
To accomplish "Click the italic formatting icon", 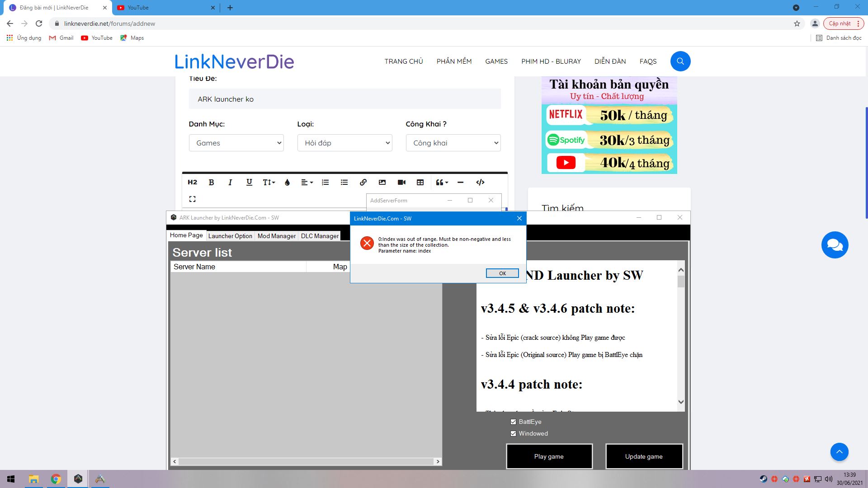I will click(x=230, y=183).
